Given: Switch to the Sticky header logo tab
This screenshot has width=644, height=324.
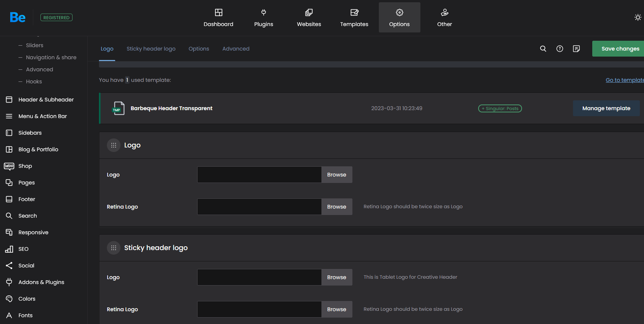Looking at the screenshot, I should click(151, 49).
